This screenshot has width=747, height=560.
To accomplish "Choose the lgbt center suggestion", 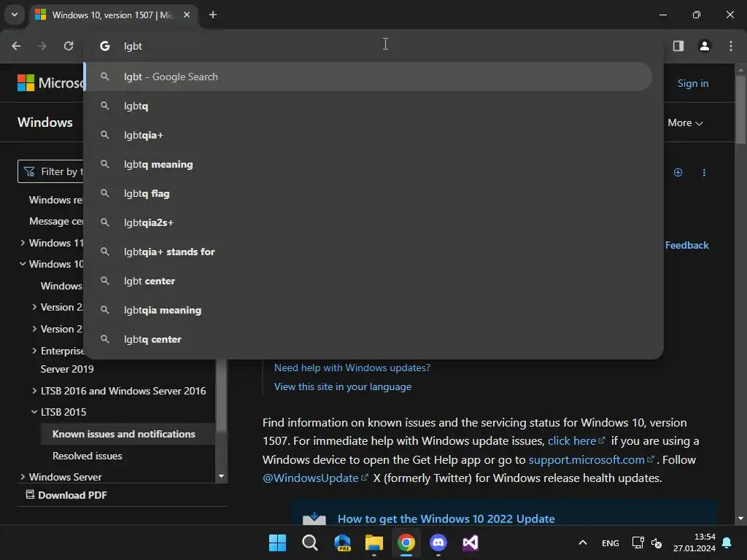I will pyautogui.click(x=368, y=281).
